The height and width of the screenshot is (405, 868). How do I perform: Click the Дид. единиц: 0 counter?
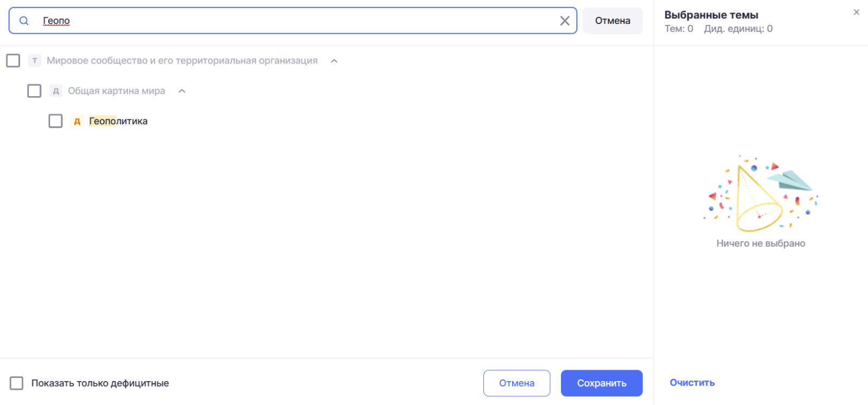738,29
